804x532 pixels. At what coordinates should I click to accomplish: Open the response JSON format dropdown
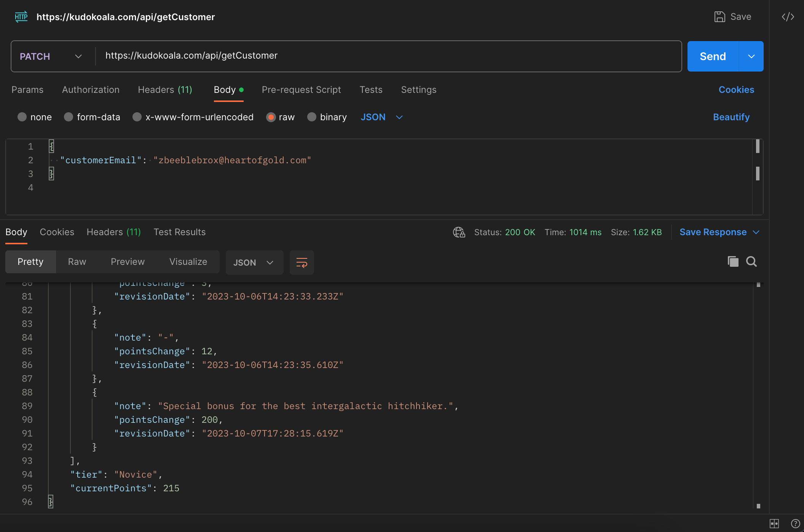pos(254,263)
